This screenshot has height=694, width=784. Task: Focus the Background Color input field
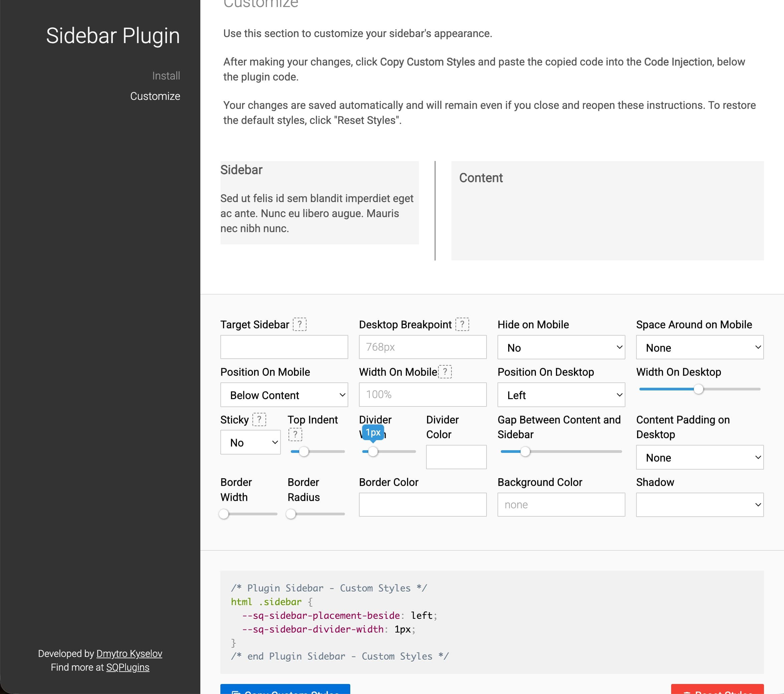pyautogui.click(x=561, y=505)
